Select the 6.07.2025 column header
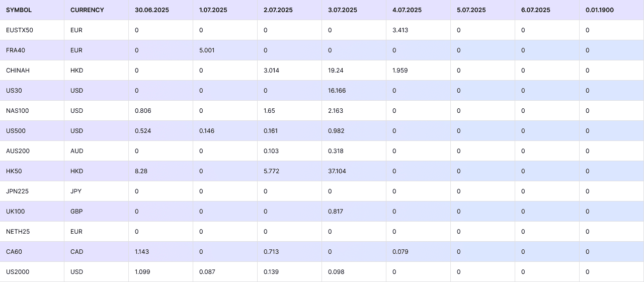The height and width of the screenshot is (282, 644). point(547,10)
